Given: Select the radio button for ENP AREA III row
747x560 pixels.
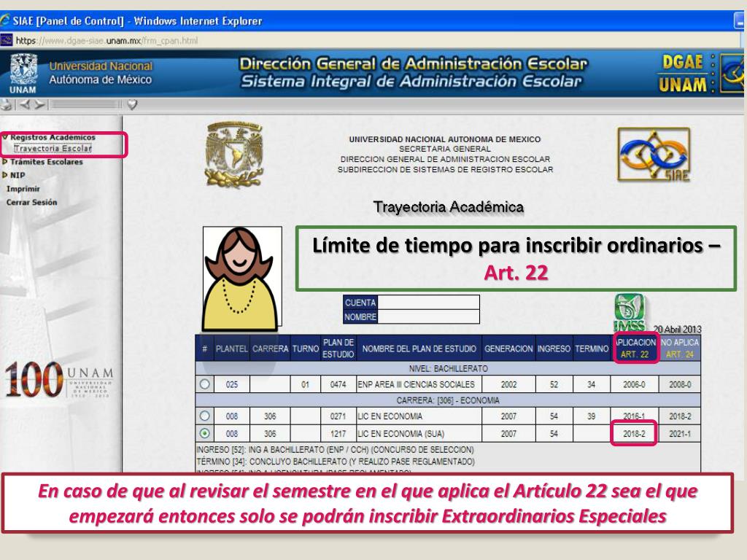Looking at the screenshot, I should pyautogui.click(x=205, y=384).
